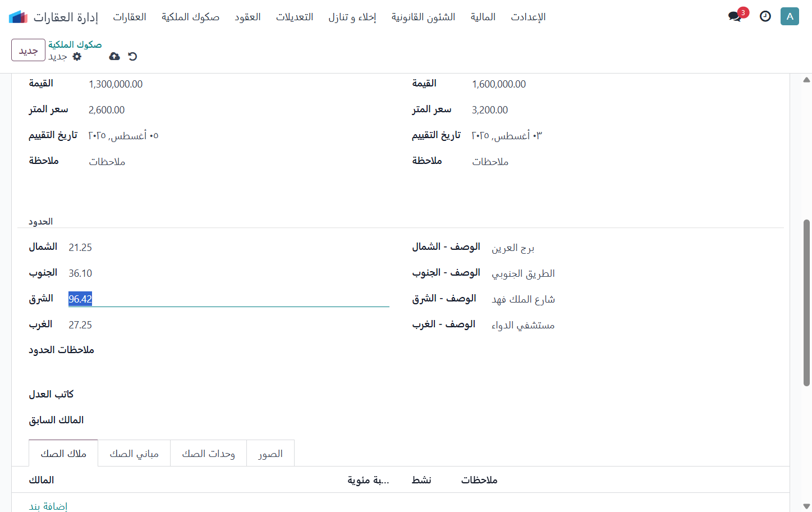The height and width of the screenshot is (512, 812).
Task: Click the المالك column header
Action: point(42,480)
